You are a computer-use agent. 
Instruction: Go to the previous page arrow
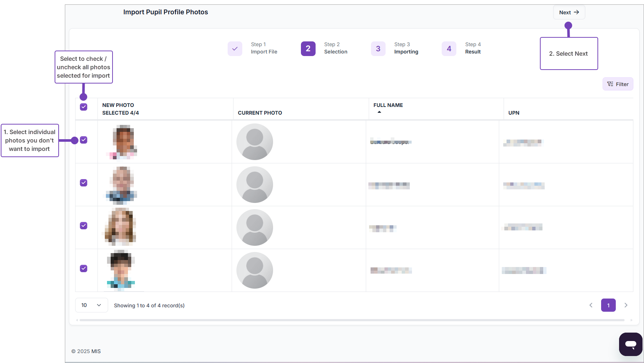tap(591, 305)
